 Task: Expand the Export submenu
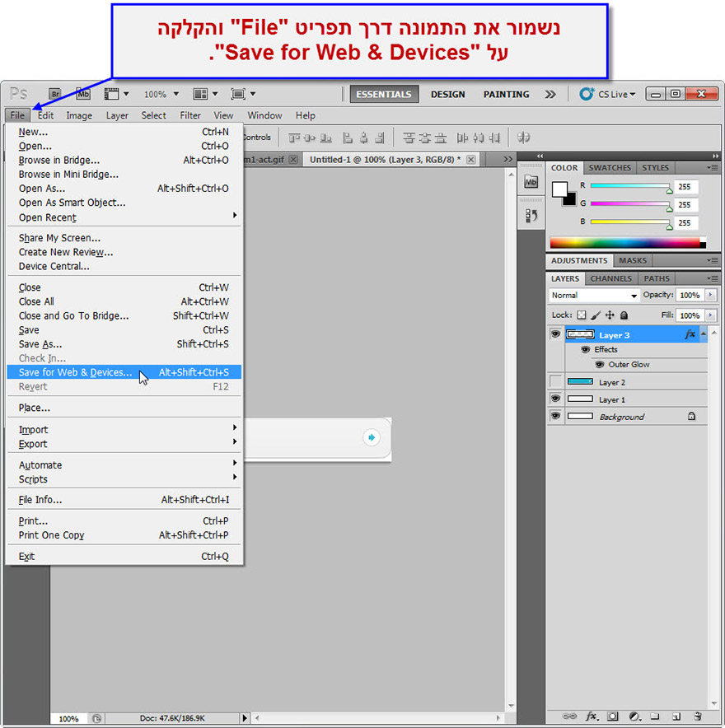click(x=125, y=443)
